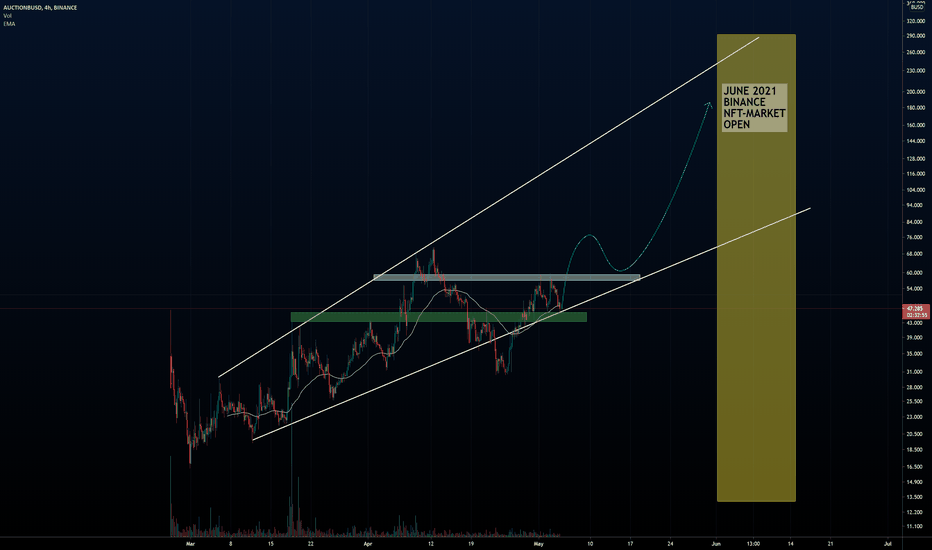Click the 230.000 price axis label
The height and width of the screenshot is (550, 932).
[916, 71]
